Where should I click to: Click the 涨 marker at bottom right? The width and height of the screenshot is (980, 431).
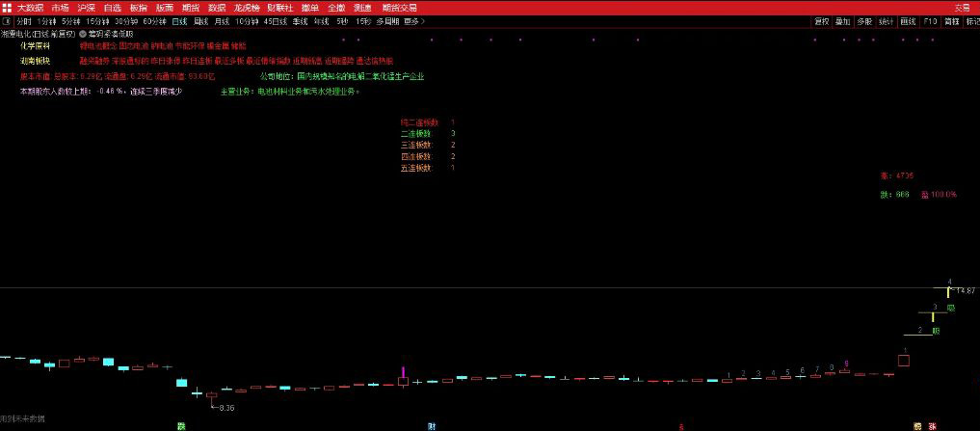pos(932,425)
